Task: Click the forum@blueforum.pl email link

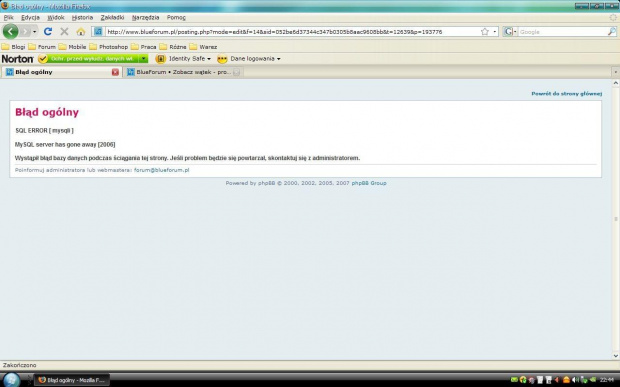Action: pos(161,170)
